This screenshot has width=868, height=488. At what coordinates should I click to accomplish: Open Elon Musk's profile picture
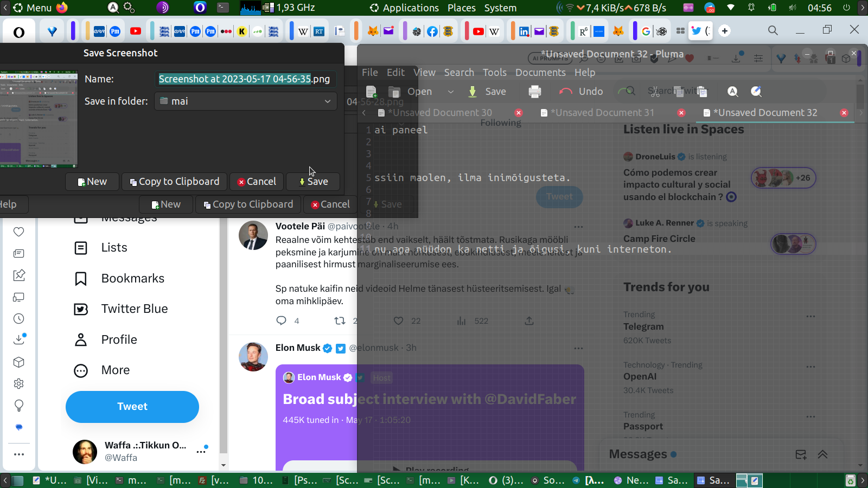(253, 357)
